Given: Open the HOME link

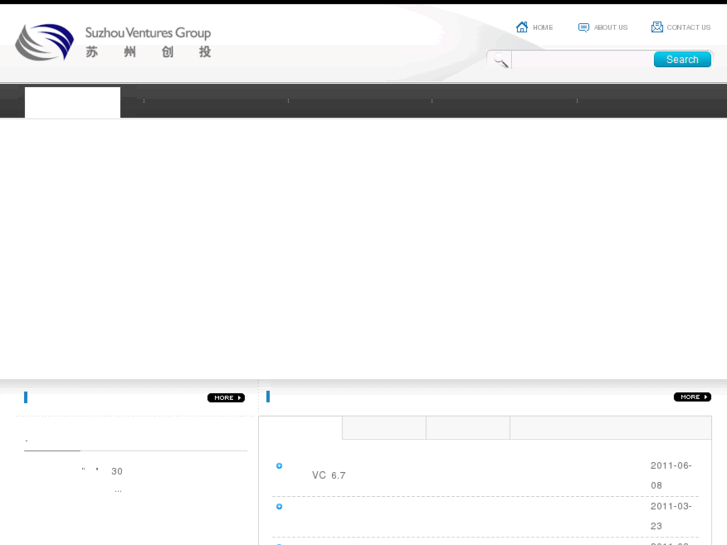Looking at the screenshot, I should click(x=542, y=27).
